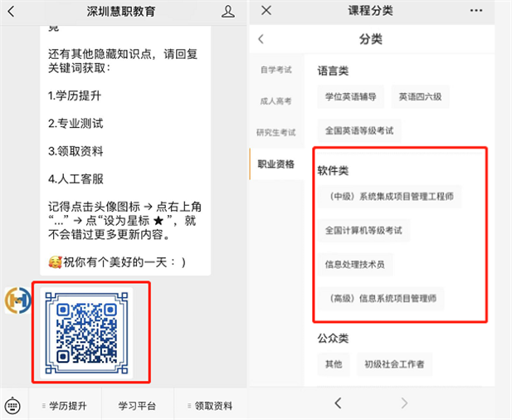Tap the 公众类 section heading
512x420 pixels.
pyautogui.click(x=333, y=339)
